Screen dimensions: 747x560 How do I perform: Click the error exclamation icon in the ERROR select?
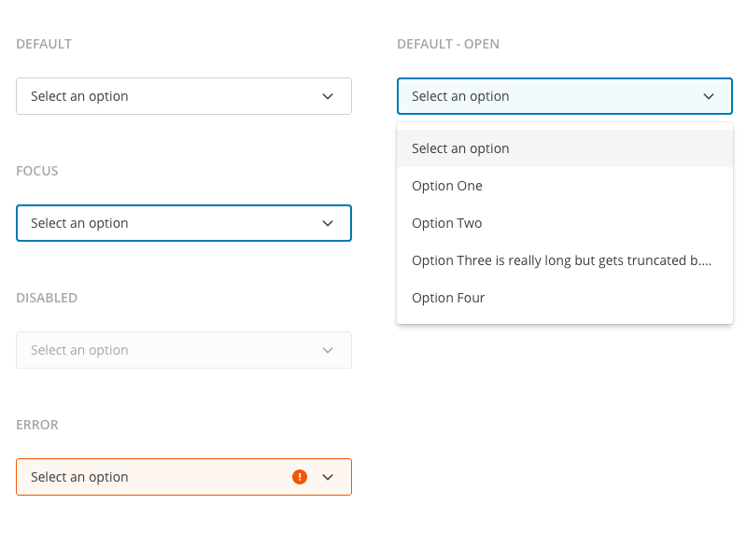[300, 477]
